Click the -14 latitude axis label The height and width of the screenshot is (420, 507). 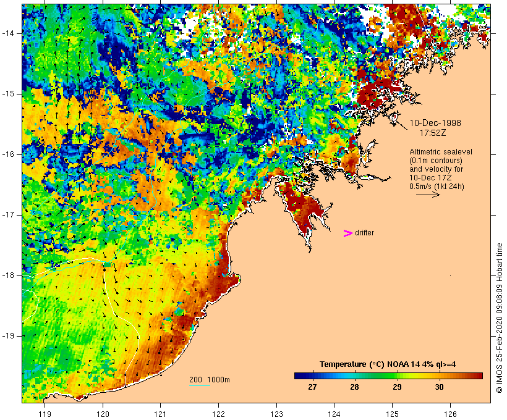(x=12, y=33)
